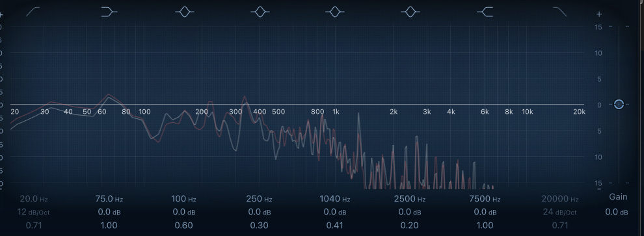Select the 75.0 Hz frequency field
Viewport: 644px width, 236px height.
tap(109, 199)
